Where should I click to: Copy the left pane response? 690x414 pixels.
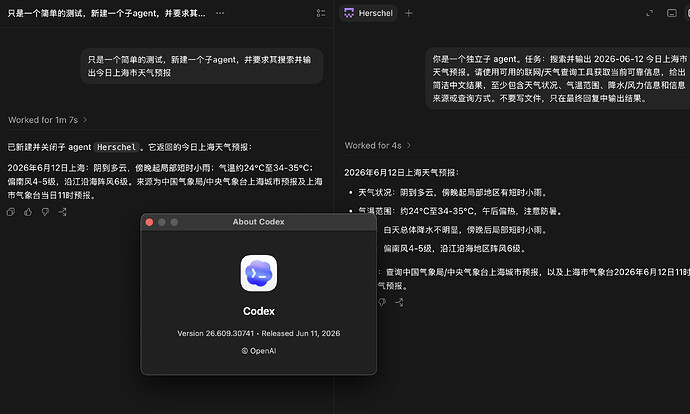click(x=11, y=212)
